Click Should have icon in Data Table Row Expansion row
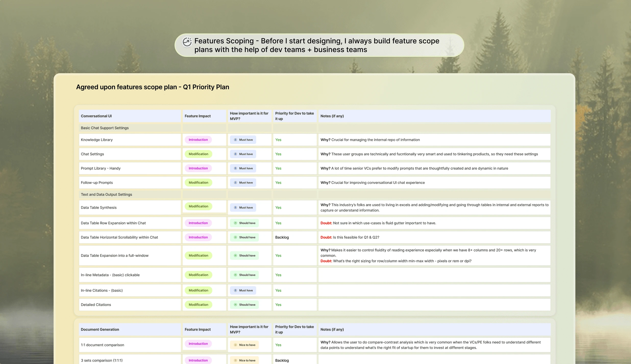The width and height of the screenshot is (631, 364). [236, 223]
